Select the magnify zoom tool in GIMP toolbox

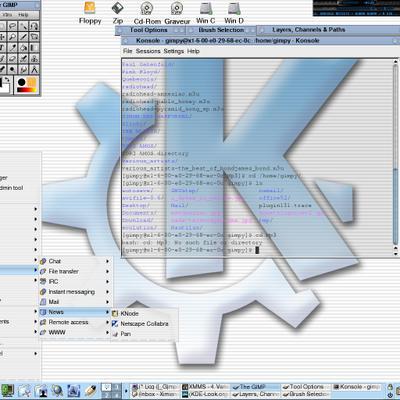[x=12, y=37]
